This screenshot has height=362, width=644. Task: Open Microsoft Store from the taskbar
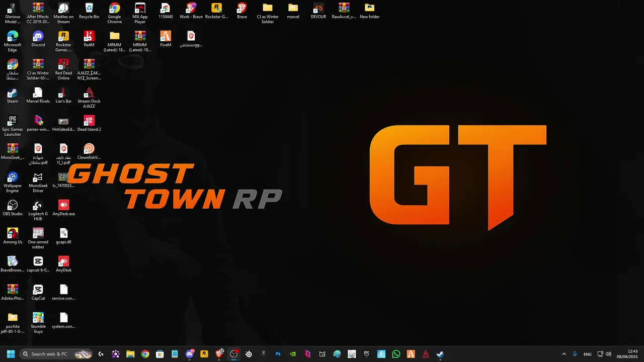160,354
